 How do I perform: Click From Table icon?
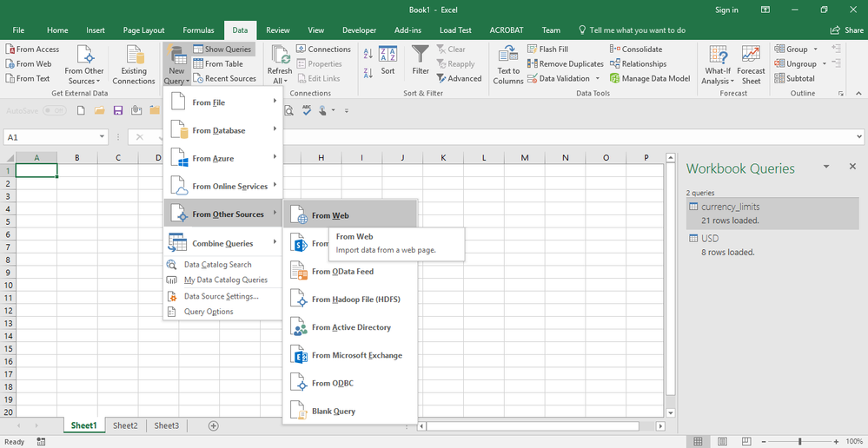[x=197, y=63]
